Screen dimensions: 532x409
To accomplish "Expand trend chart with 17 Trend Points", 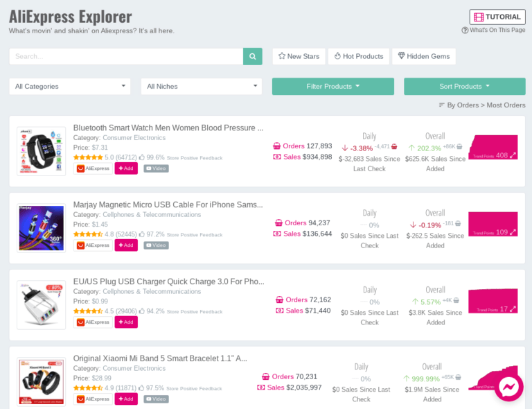I will click(513, 309).
